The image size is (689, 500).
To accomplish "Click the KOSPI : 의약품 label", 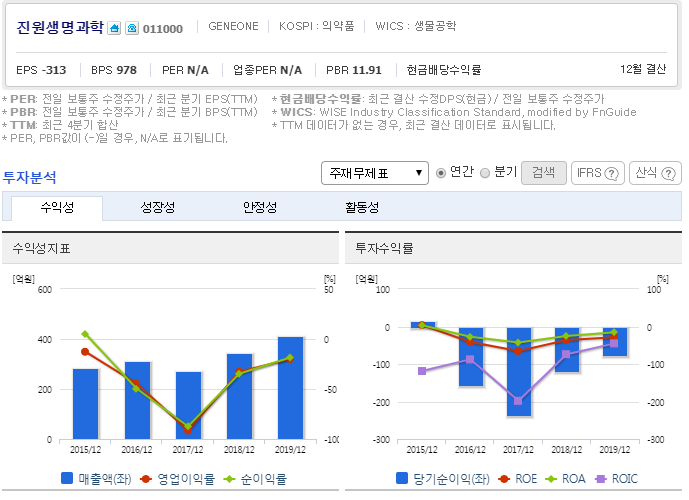I will pos(316,26).
